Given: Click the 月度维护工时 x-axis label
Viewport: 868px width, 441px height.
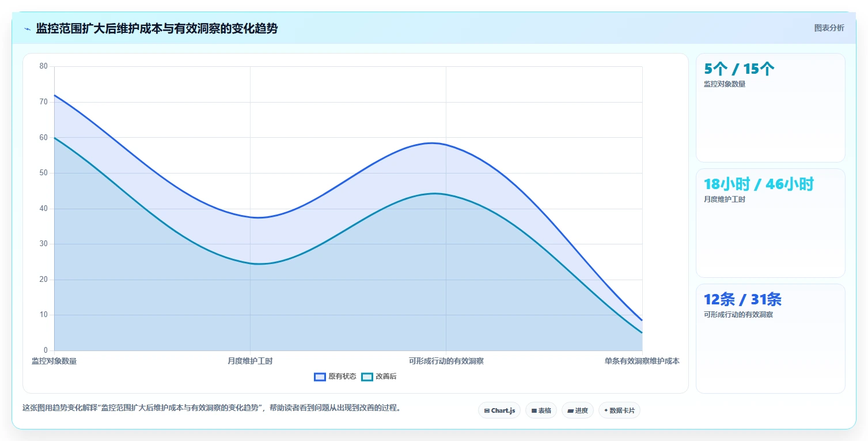Looking at the screenshot, I should click(250, 361).
